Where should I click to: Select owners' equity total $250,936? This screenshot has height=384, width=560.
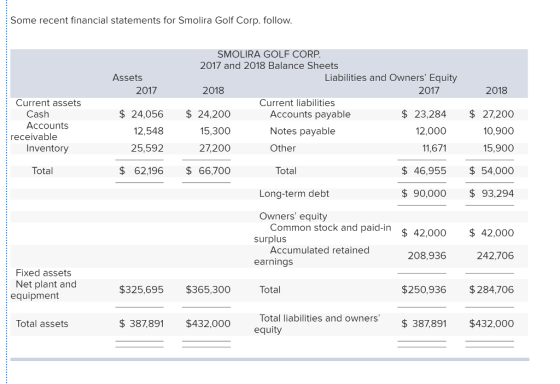tap(424, 289)
